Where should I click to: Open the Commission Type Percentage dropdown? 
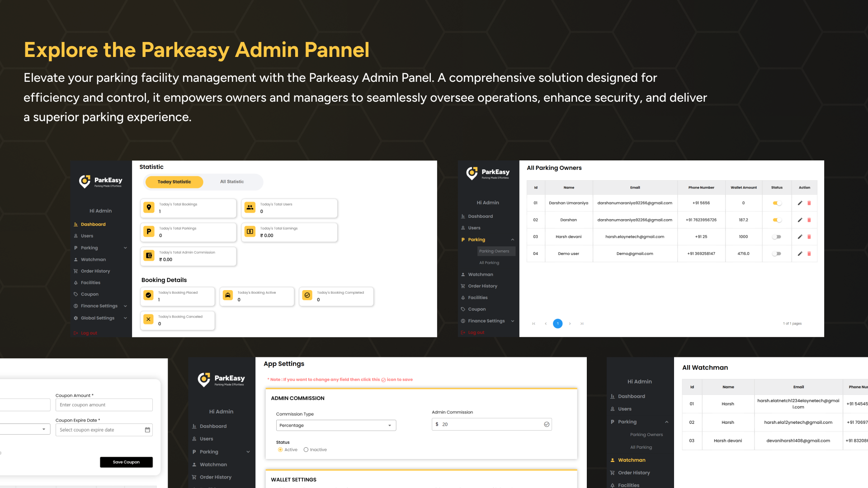[336, 425]
